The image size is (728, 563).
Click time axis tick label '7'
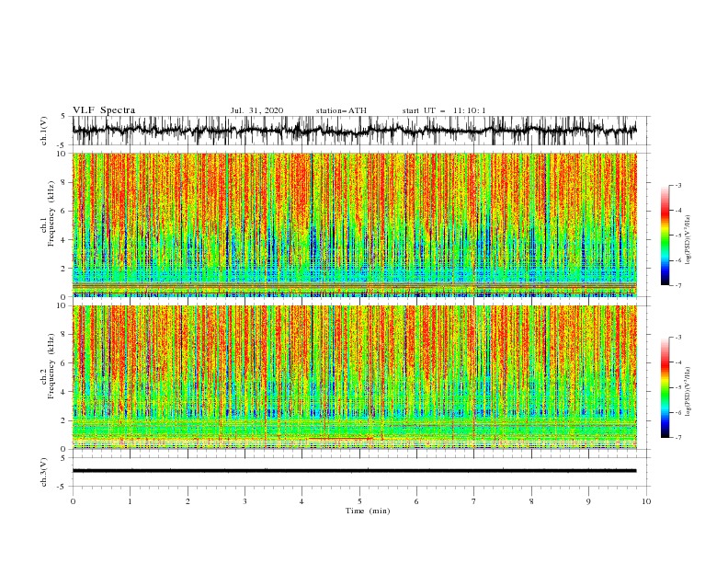point(474,501)
